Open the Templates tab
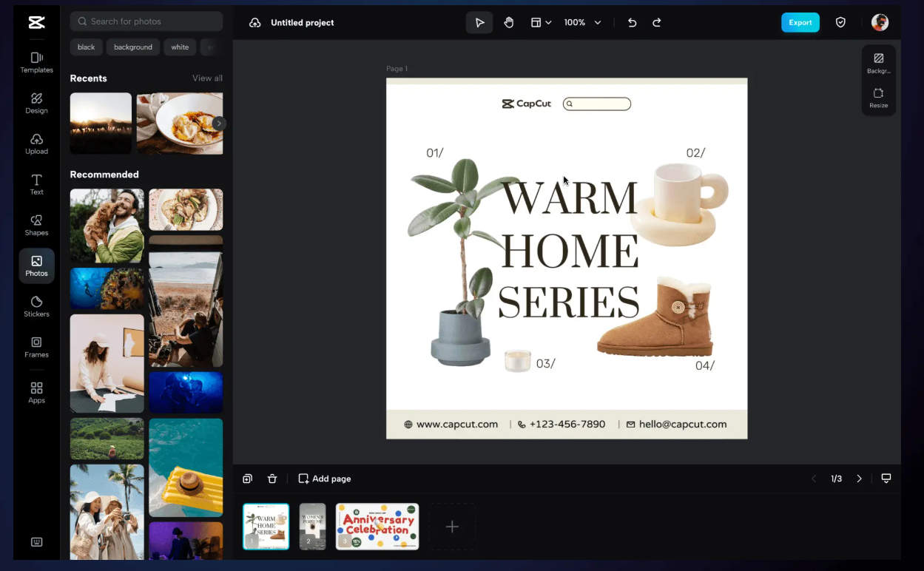Screen dimensions: 924x571 (x=36, y=62)
